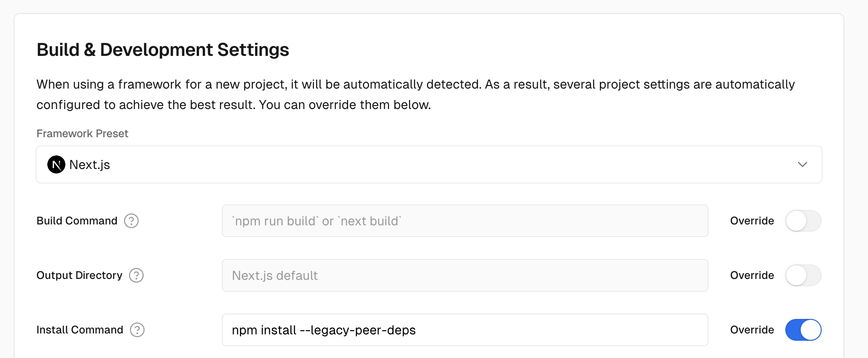Enable the Output Directory override toggle
The image size is (868, 358).
[803, 275]
